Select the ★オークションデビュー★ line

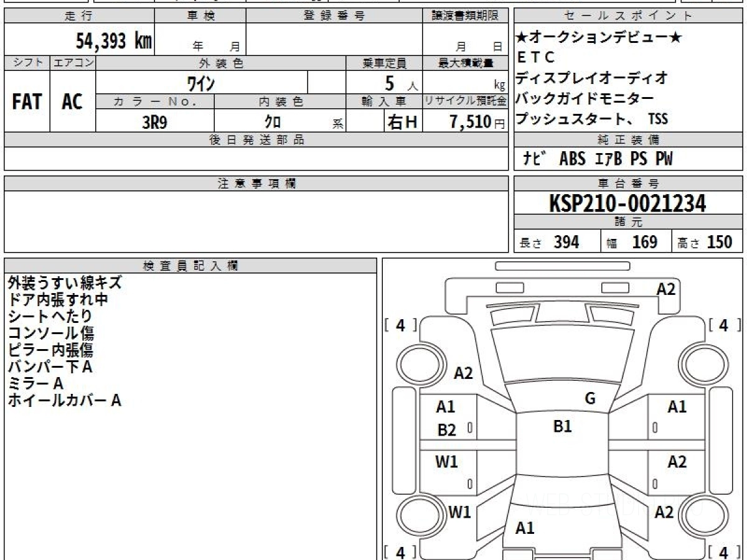click(x=599, y=37)
